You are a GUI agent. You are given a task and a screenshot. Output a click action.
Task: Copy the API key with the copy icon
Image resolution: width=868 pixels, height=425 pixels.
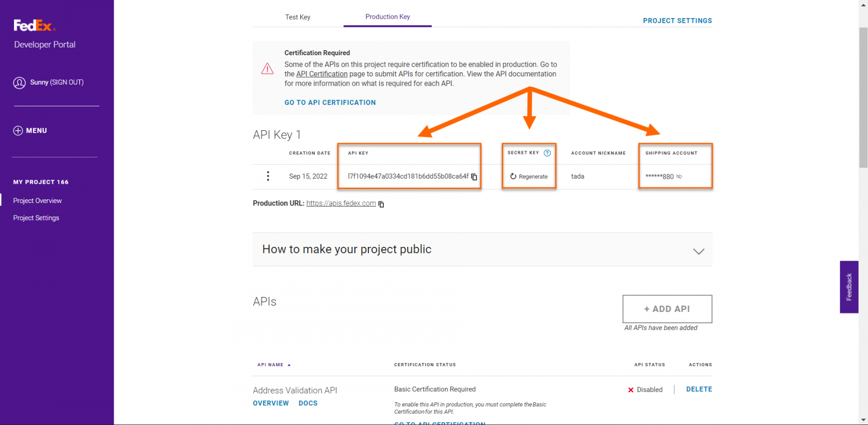coord(474,177)
